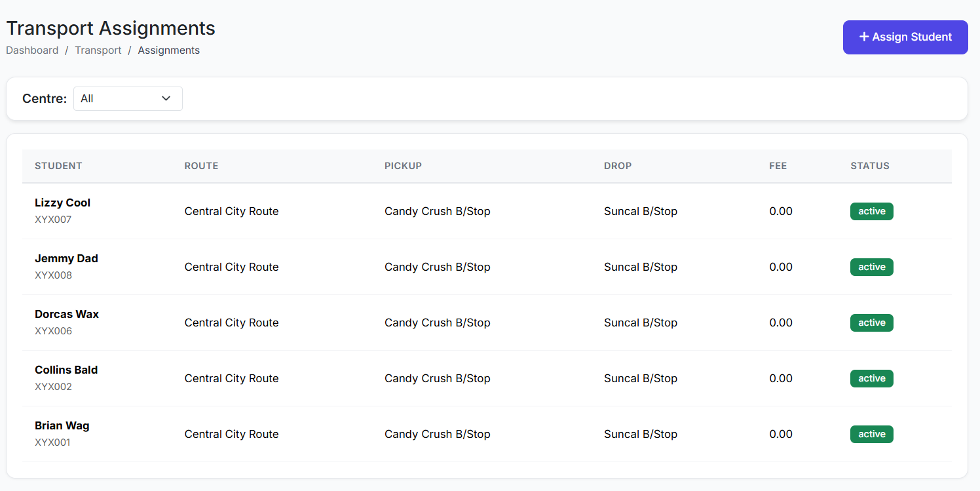Image resolution: width=980 pixels, height=491 pixels.
Task: Click Dorcas Wax student name
Action: point(67,315)
